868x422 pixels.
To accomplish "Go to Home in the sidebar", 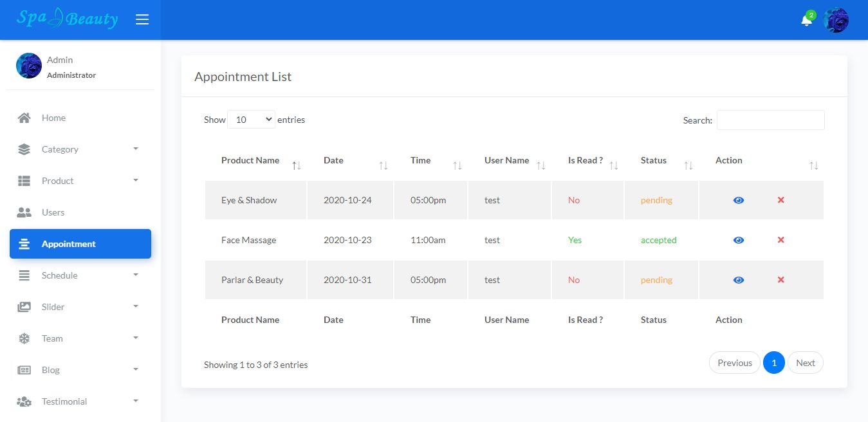I will tap(53, 118).
